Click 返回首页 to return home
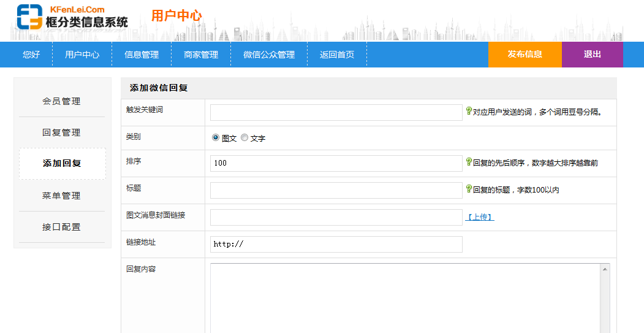Image resolution: width=644 pixels, height=333 pixels. click(x=337, y=55)
